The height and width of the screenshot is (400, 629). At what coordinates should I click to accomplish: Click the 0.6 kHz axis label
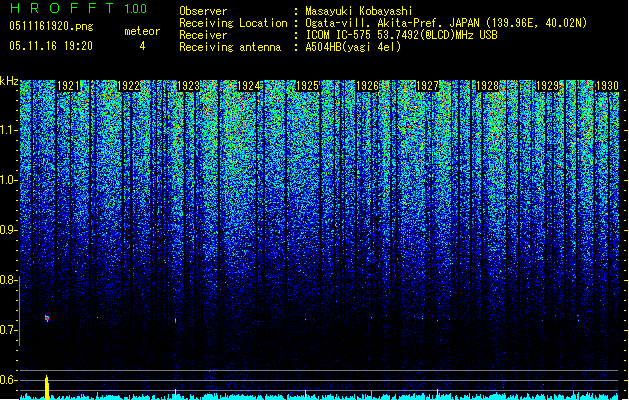(9, 380)
